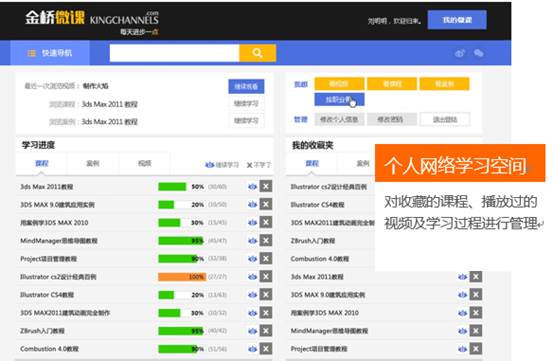554x361 pixels.
Task: Click the 修改个人信息 grey button
Action: (x=339, y=119)
